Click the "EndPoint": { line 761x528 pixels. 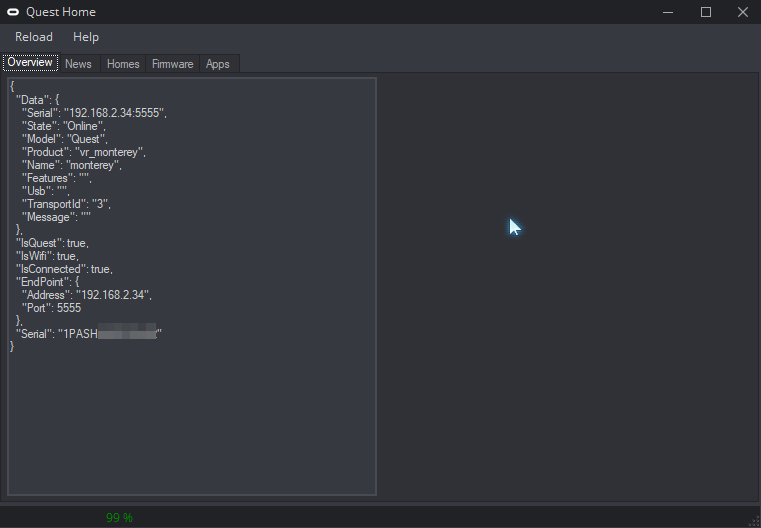pos(47,282)
